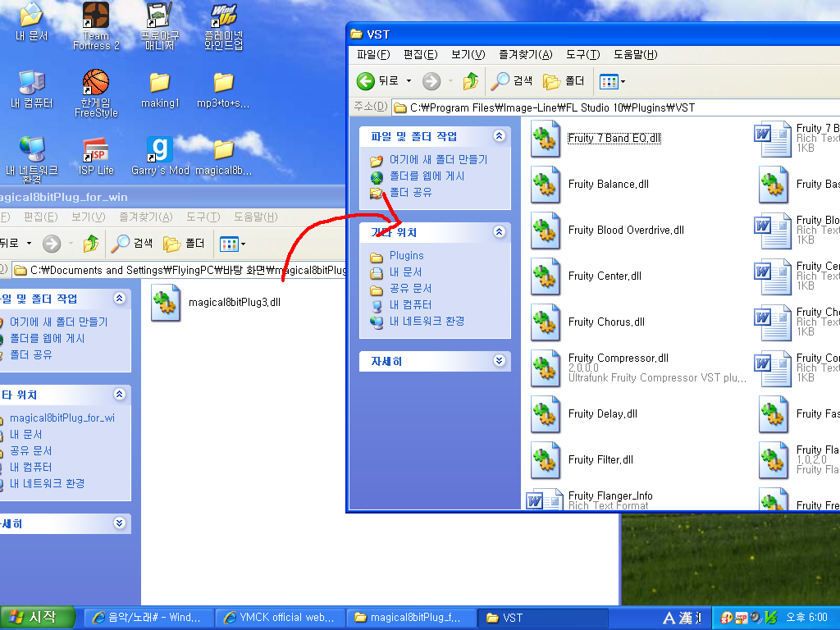
Task: Click 내 네트워크 환경 link in VST side panel
Action: [x=427, y=322]
